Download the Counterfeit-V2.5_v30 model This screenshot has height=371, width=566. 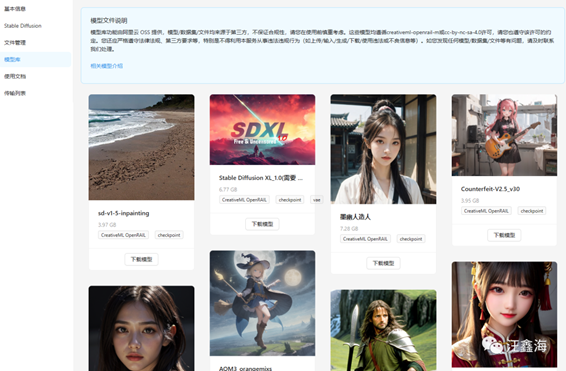[504, 235]
